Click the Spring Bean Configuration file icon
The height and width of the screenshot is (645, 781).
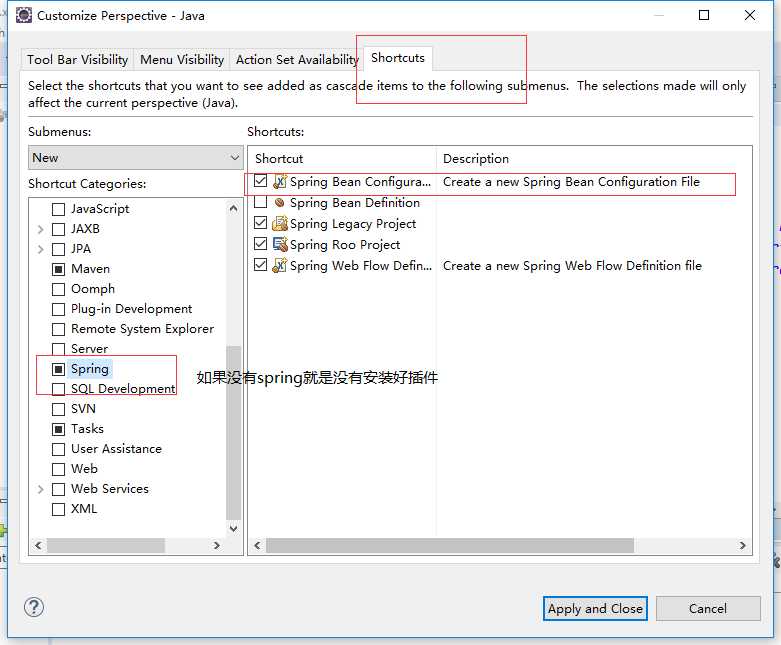280,181
